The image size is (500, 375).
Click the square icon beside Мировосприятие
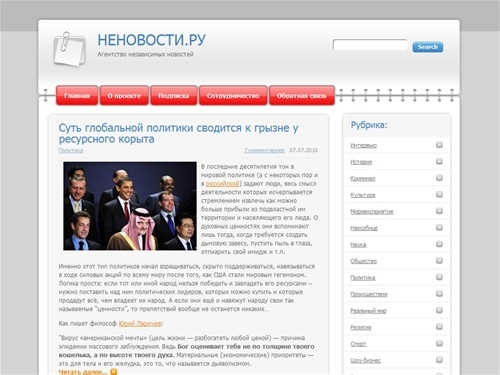(x=439, y=211)
